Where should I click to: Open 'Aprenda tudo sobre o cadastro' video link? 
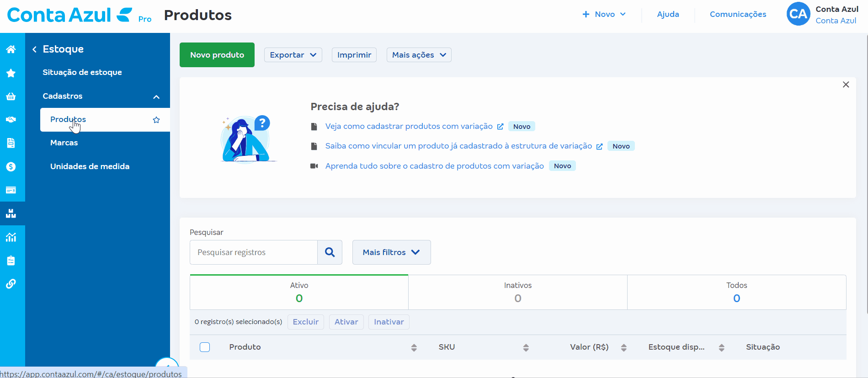pos(435,166)
